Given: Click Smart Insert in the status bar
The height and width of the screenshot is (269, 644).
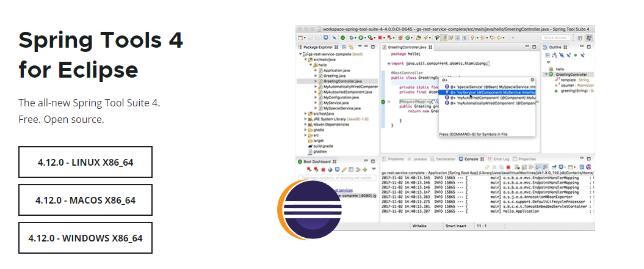Looking at the screenshot, I should 456,226.
